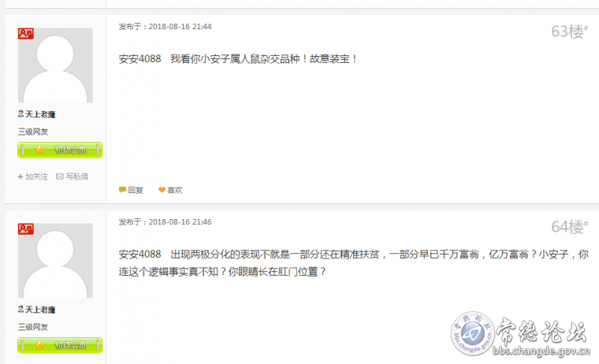Viewport: 599px width, 364px height.
Task: Click the red badge icon on post 63 avatar
Action: click(x=25, y=34)
